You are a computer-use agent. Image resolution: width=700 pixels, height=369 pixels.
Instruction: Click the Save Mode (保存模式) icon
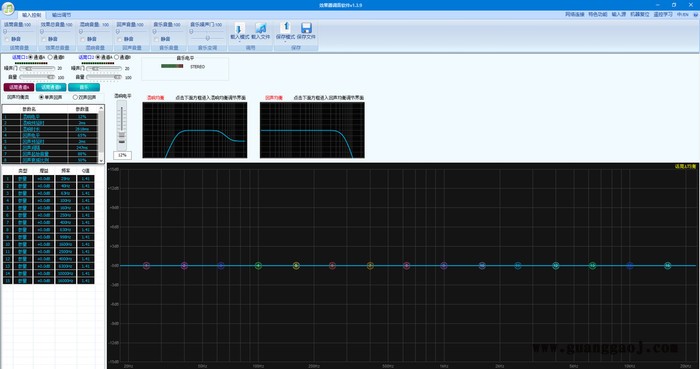(286, 28)
